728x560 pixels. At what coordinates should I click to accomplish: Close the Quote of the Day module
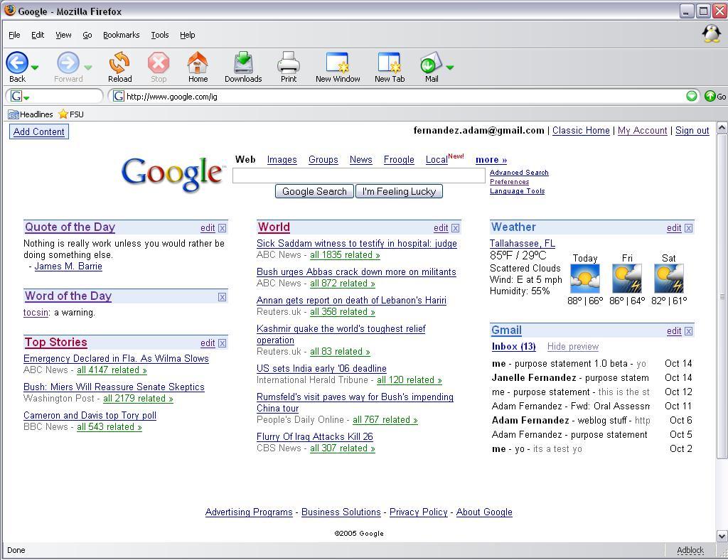(x=223, y=228)
